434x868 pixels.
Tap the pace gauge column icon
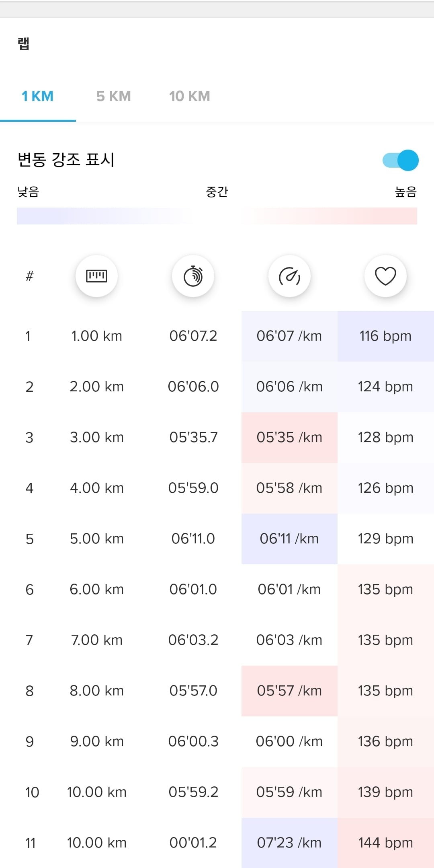coord(289,276)
